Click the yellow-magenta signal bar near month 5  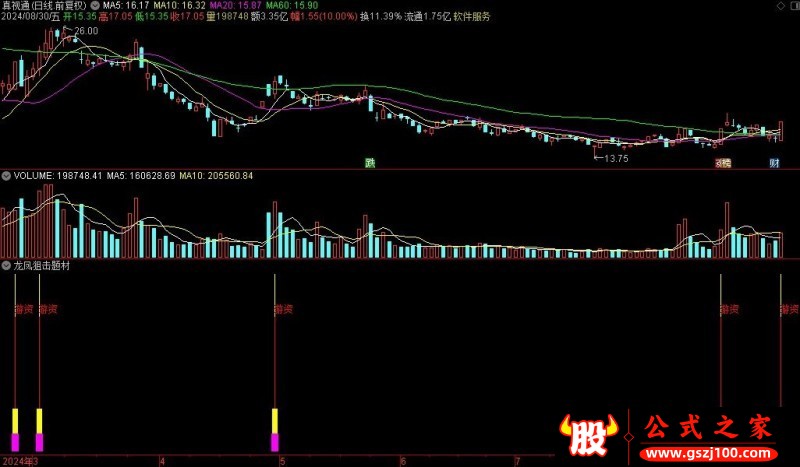[x=275, y=430]
